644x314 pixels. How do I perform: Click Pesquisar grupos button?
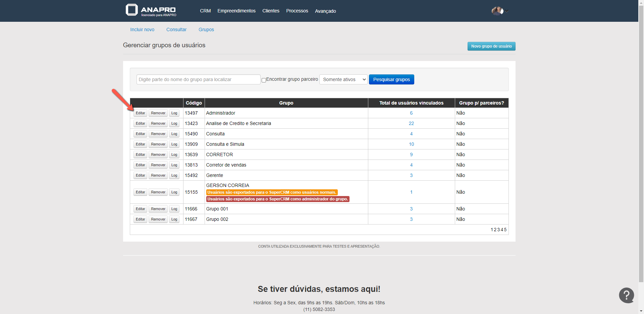point(391,79)
